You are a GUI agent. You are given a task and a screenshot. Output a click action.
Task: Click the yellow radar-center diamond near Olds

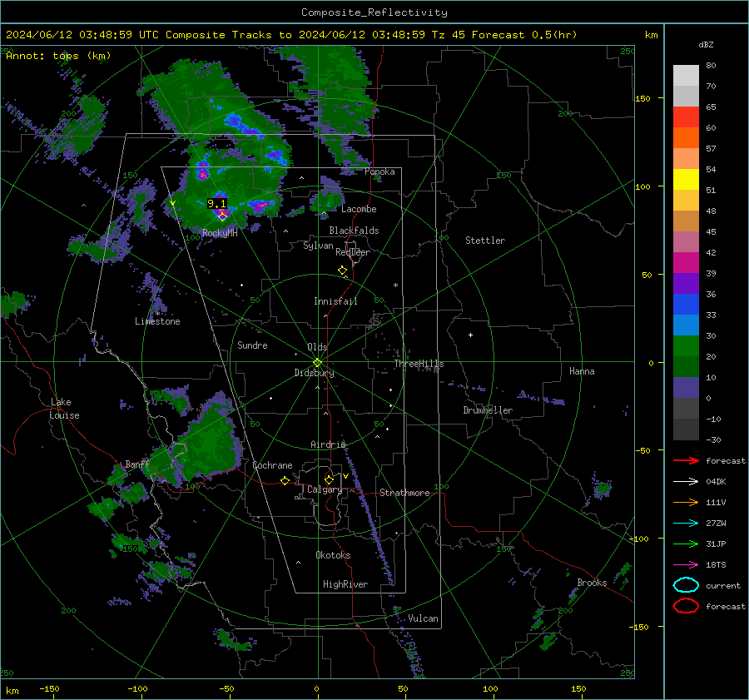point(317,363)
